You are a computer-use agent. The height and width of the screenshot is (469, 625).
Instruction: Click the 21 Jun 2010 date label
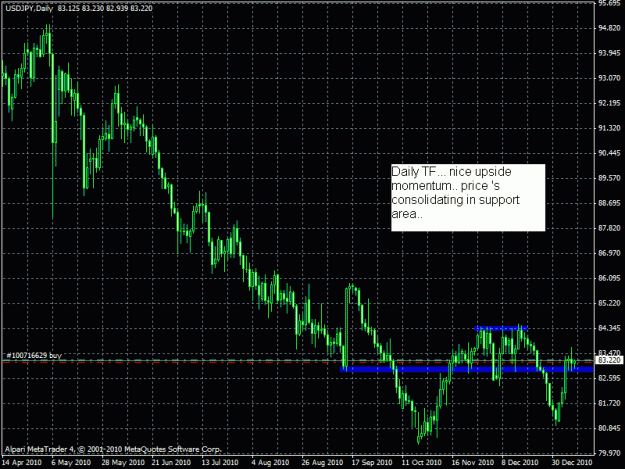click(171, 463)
